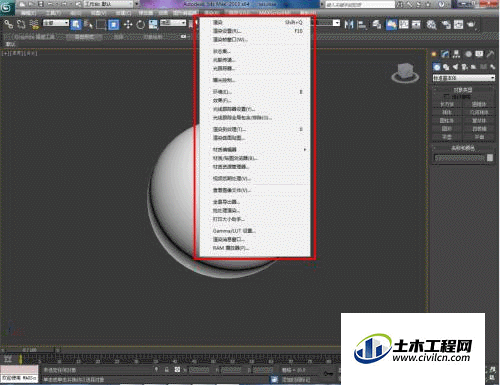The image size is (500, 385).
Task: Switch to the Modify panel tab
Action: click(x=445, y=54)
